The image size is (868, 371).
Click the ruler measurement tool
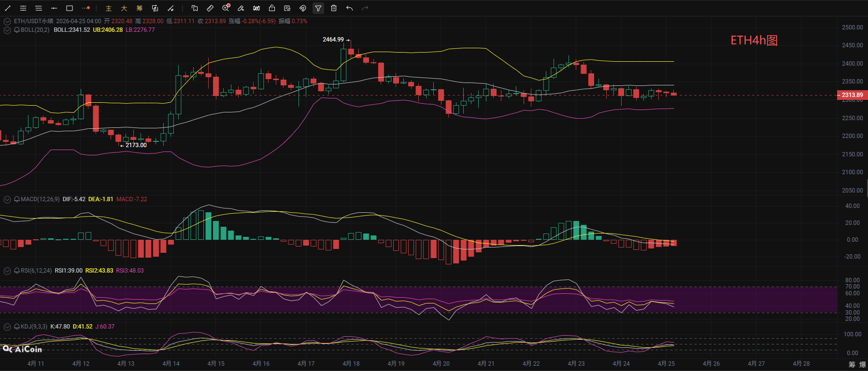[x=210, y=8]
